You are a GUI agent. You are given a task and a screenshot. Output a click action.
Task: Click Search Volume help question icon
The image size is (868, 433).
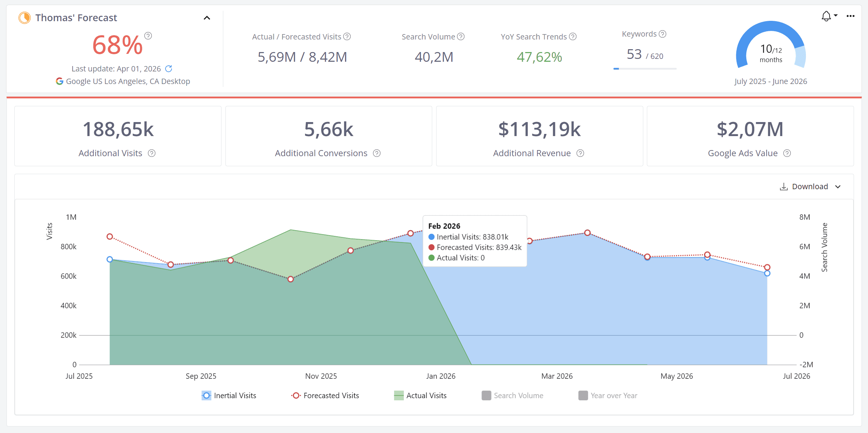(461, 37)
